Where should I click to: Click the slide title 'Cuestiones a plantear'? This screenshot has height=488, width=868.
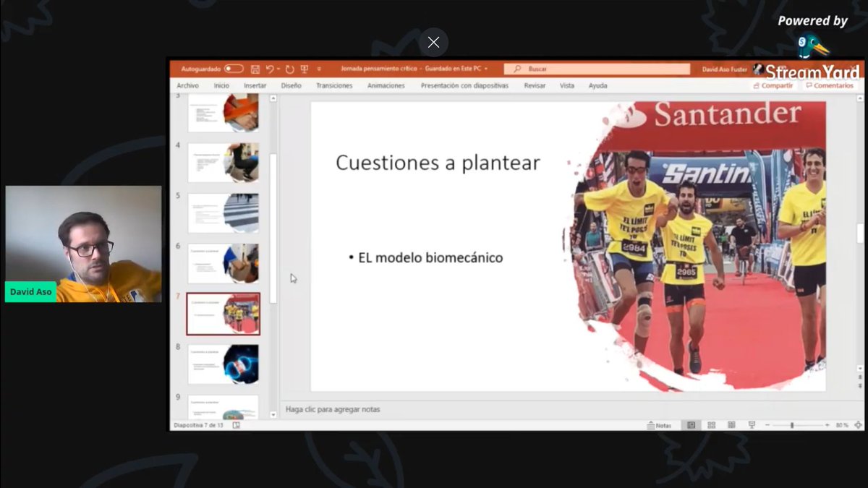click(438, 163)
